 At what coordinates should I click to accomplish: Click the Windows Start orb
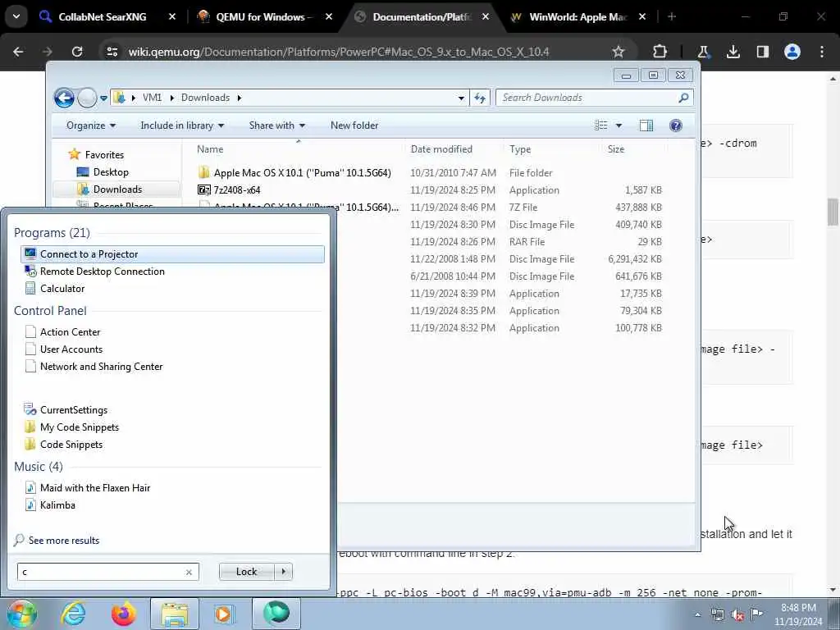21,614
